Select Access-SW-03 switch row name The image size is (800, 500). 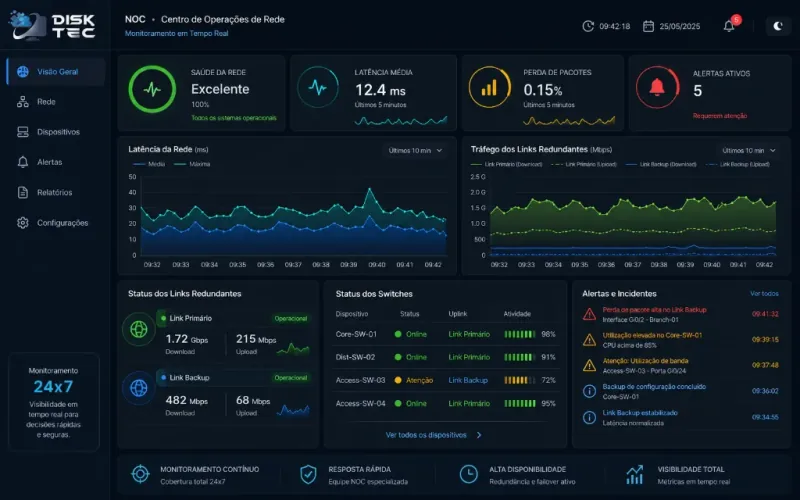pyautogui.click(x=360, y=380)
